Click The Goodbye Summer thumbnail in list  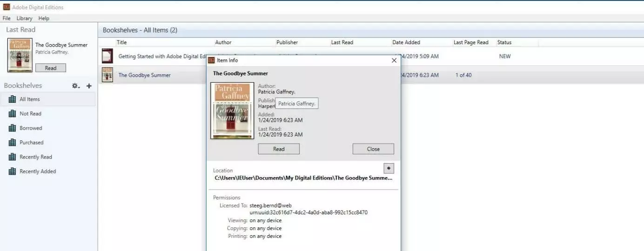107,75
